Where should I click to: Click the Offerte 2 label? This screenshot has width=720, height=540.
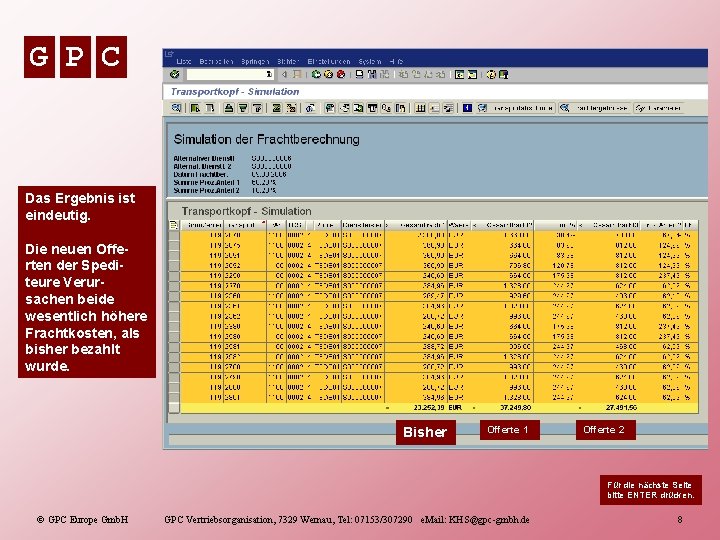pos(605,430)
